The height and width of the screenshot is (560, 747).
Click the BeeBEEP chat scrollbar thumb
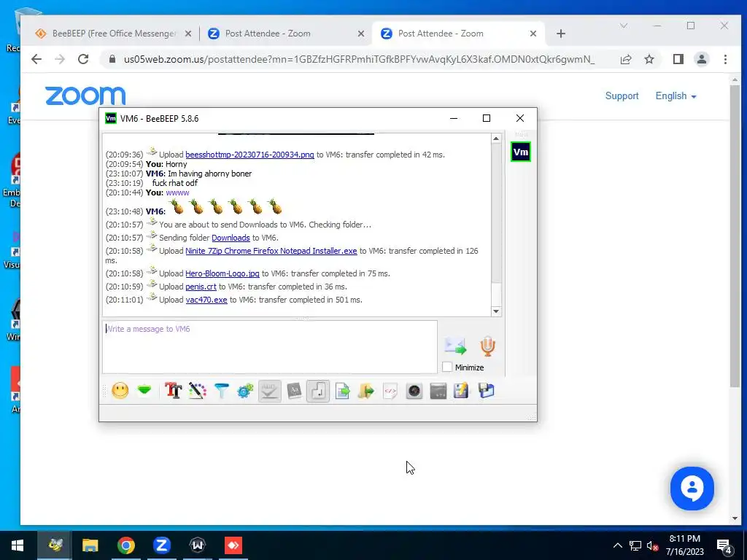tap(496, 214)
